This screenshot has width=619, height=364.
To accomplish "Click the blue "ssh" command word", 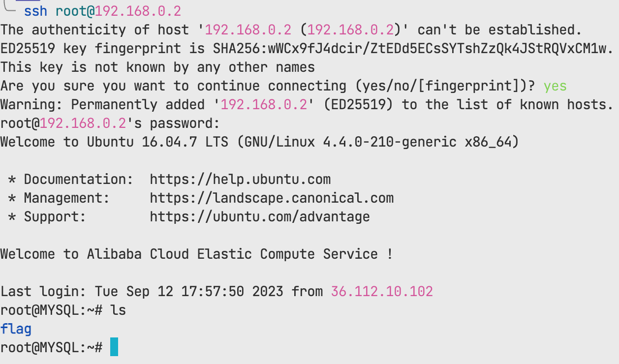I will [35, 11].
